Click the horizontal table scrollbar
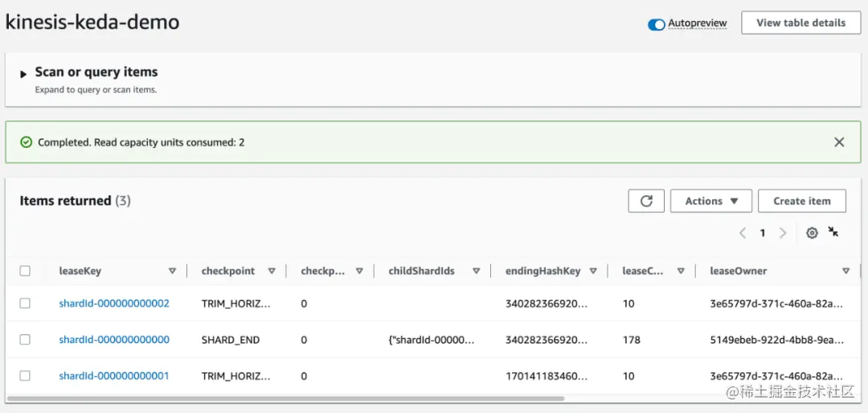This screenshot has height=413, width=868. (x=285, y=398)
